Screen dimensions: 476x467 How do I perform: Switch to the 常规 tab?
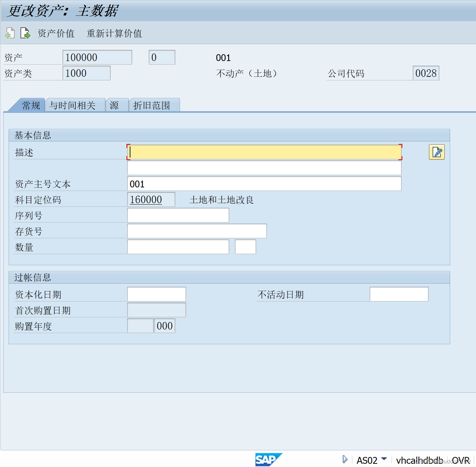[x=31, y=105]
